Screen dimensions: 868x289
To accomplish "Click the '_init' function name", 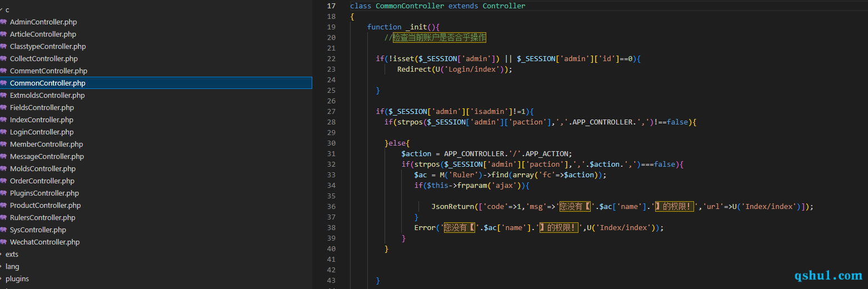I will coord(416,27).
